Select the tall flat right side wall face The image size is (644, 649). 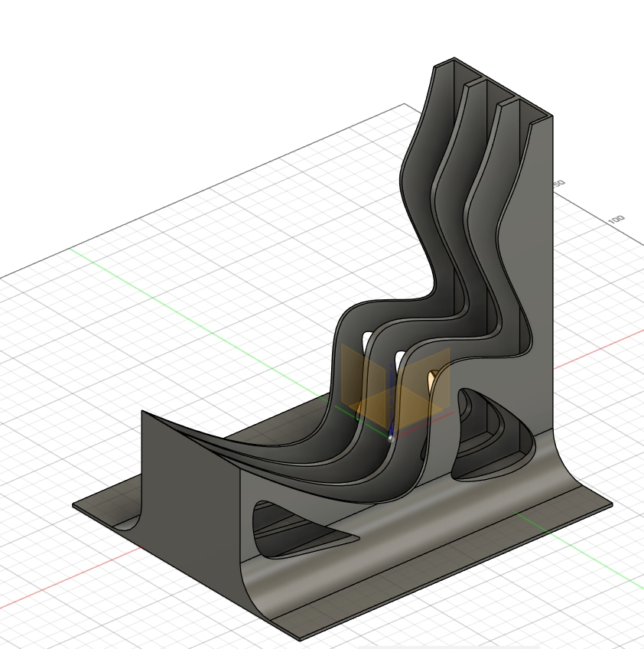pyautogui.click(x=535, y=253)
